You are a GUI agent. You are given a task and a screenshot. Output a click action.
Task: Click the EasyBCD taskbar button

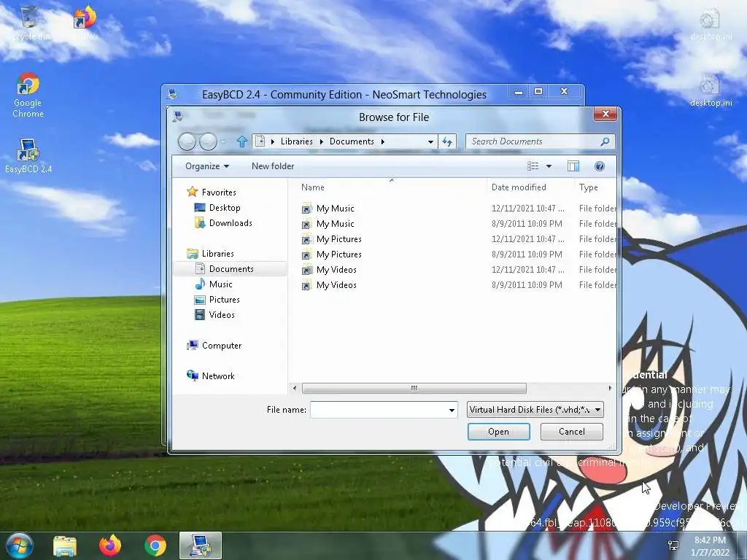click(x=201, y=545)
